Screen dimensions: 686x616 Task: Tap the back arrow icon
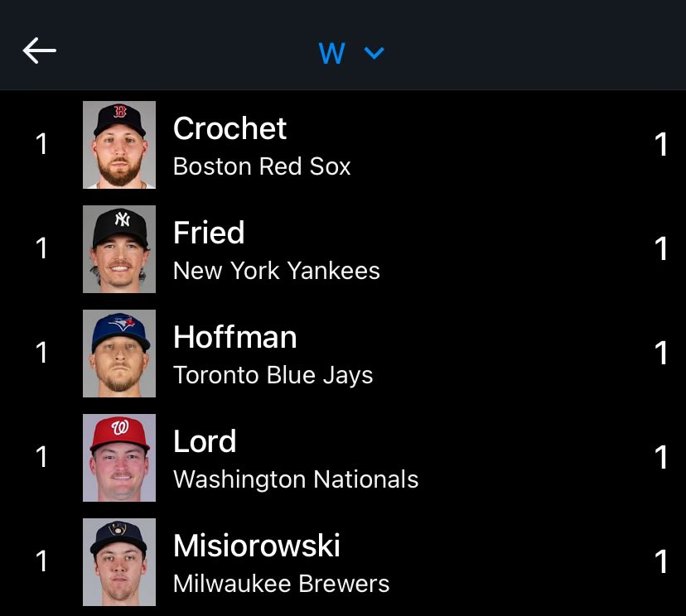39,51
